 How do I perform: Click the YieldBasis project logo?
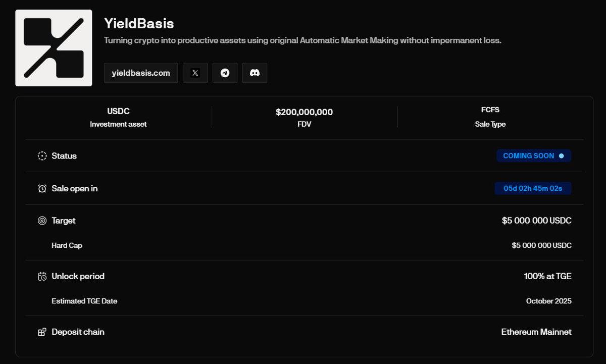pyautogui.click(x=54, y=48)
